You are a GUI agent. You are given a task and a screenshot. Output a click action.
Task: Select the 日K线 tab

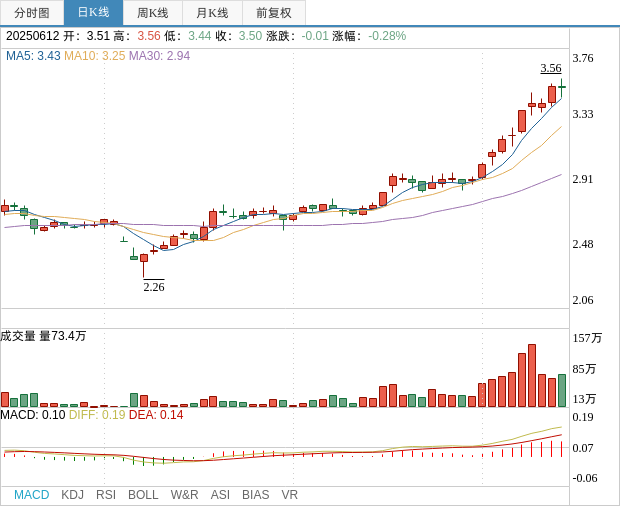click(93, 13)
